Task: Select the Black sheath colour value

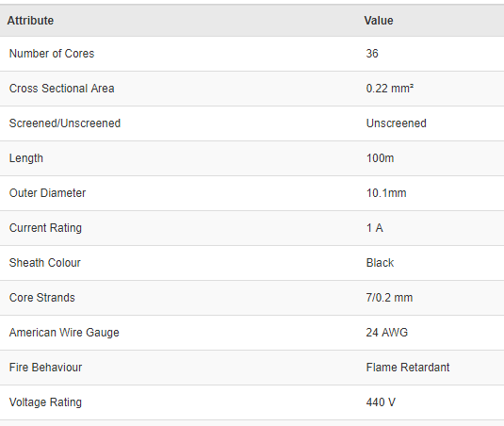Action: point(380,263)
